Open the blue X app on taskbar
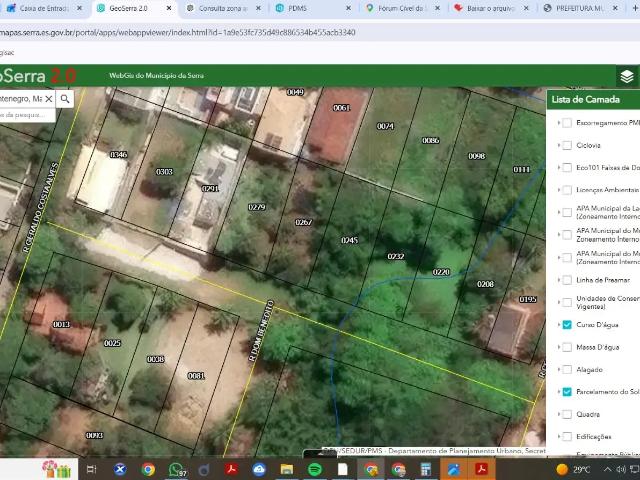Screen dimensions: 640x480 [x=120, y=469]
